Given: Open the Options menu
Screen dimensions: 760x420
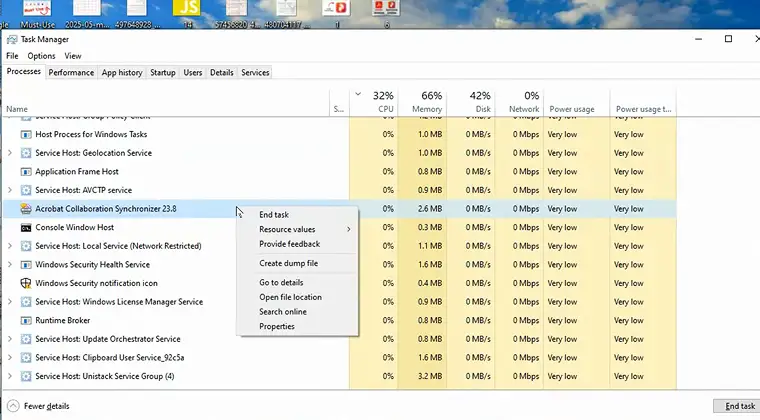Looking at the screenshot, I should click(41, 56).
